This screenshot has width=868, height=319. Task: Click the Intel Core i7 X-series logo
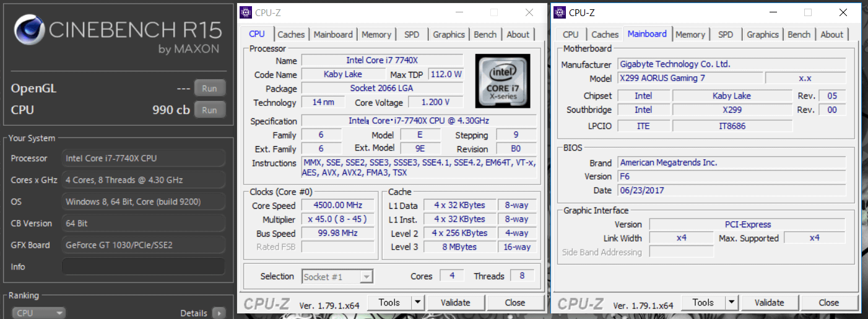pos(502,81)
